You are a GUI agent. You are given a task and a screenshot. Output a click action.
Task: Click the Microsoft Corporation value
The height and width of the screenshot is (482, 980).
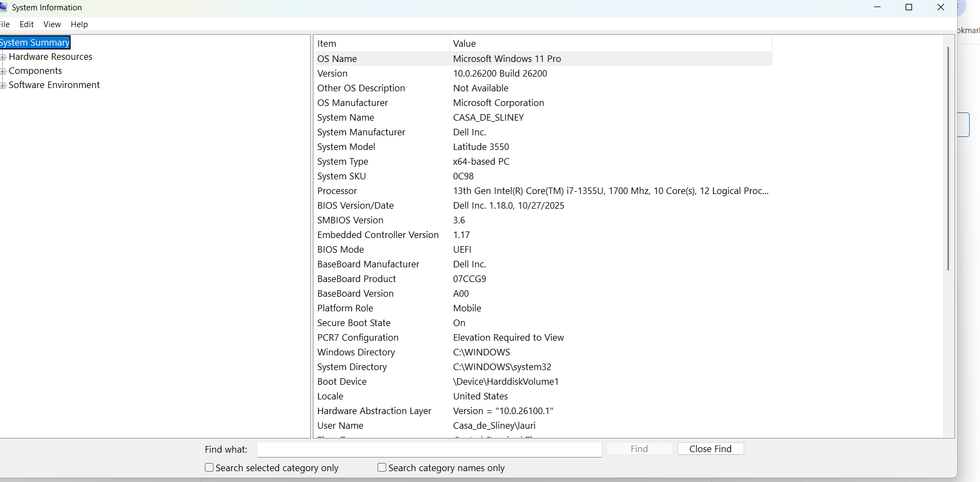(499, 103)
